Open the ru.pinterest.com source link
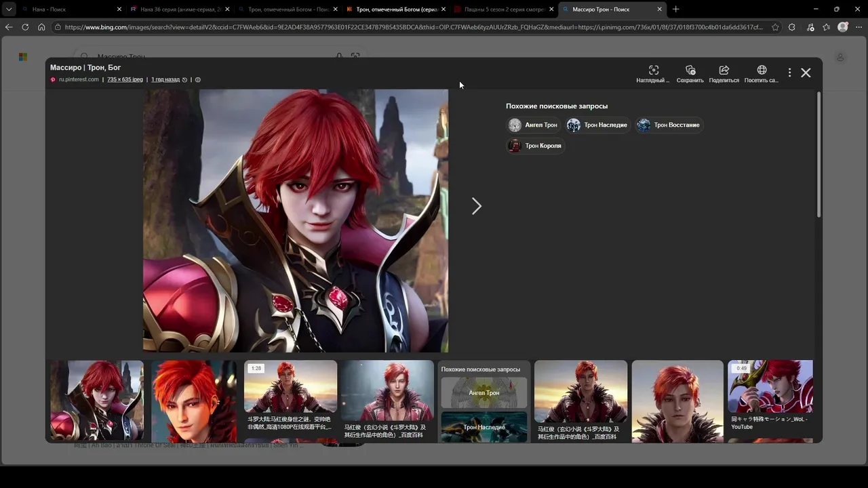This screenshot has width=868, height=488. 79,79
